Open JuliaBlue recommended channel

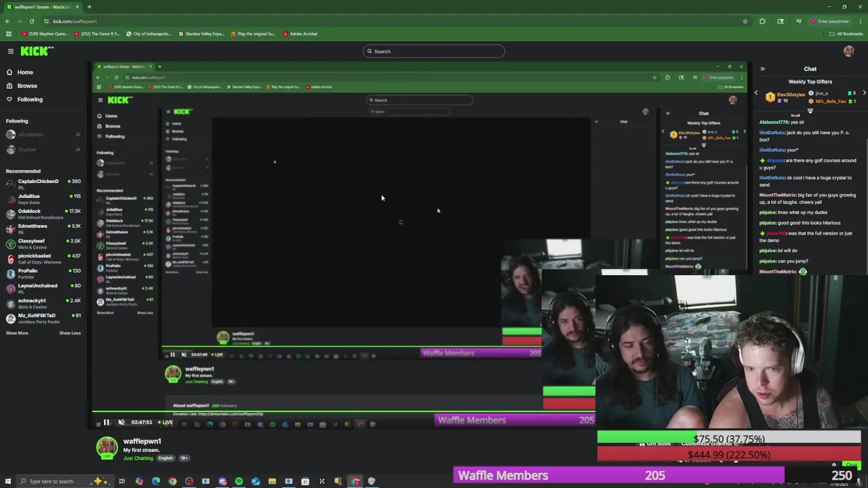43,199
